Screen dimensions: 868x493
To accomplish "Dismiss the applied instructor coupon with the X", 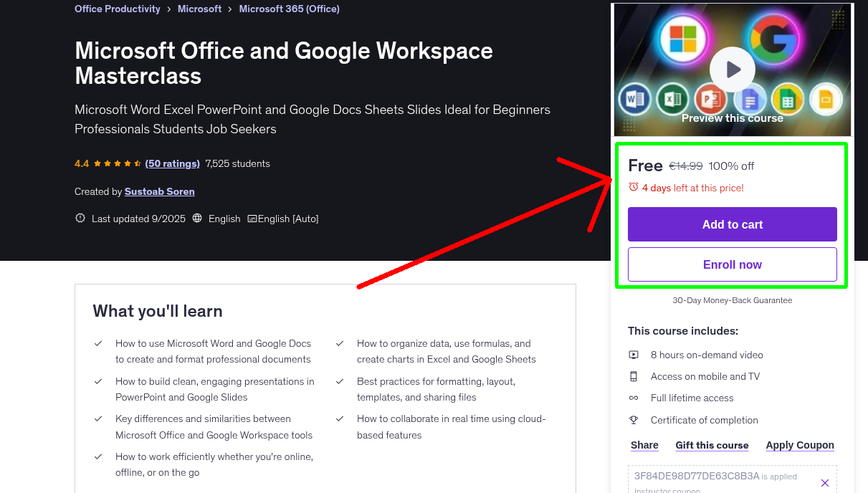I will [824, 482].
